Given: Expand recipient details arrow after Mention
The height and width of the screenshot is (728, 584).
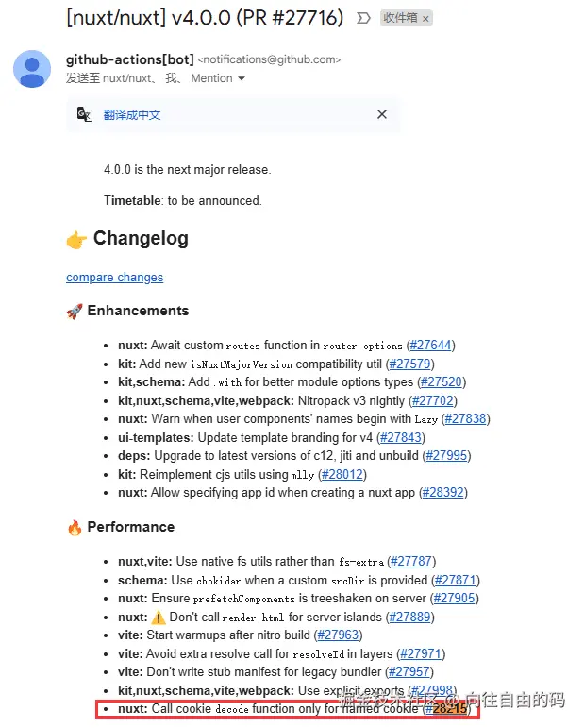Looking at the screenshot, I should pyautogui.click(x=242, y=78).
